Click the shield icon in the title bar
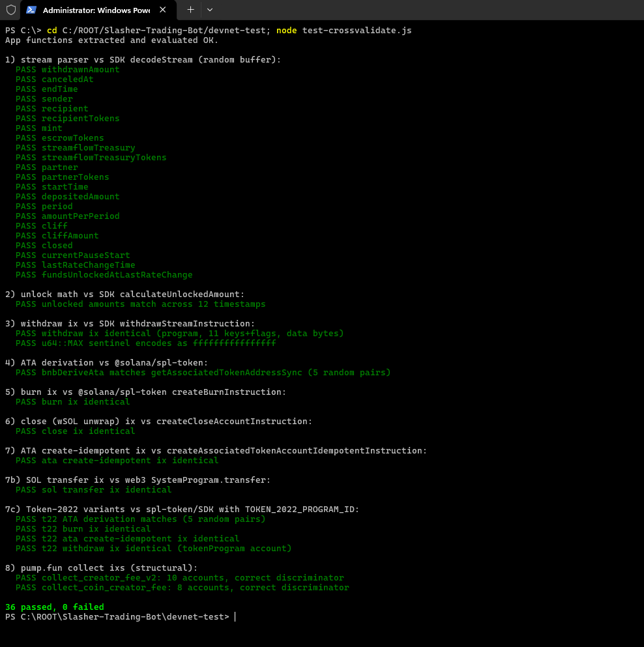Screen dimensions: 644x647 pyautogui.click(x=11, y=10)
